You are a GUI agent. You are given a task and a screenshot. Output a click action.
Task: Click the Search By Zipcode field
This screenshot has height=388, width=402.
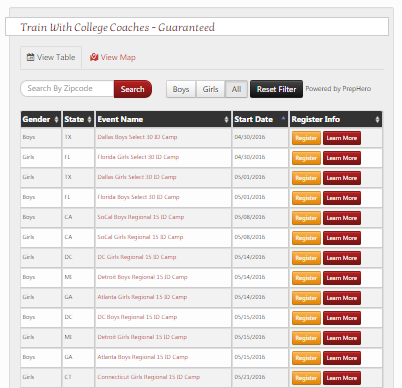67,89
